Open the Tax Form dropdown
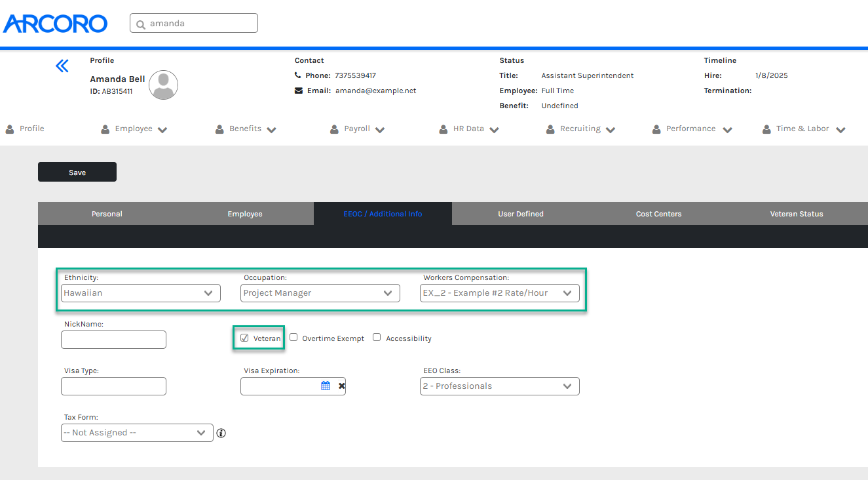Viewport: 868px width, 480px height. click(x=137, y=433)
